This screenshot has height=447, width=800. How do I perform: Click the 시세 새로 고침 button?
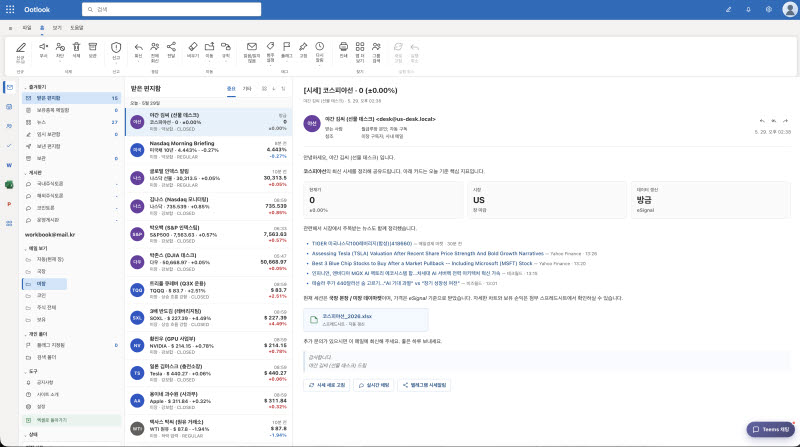(x=327, y=385)
